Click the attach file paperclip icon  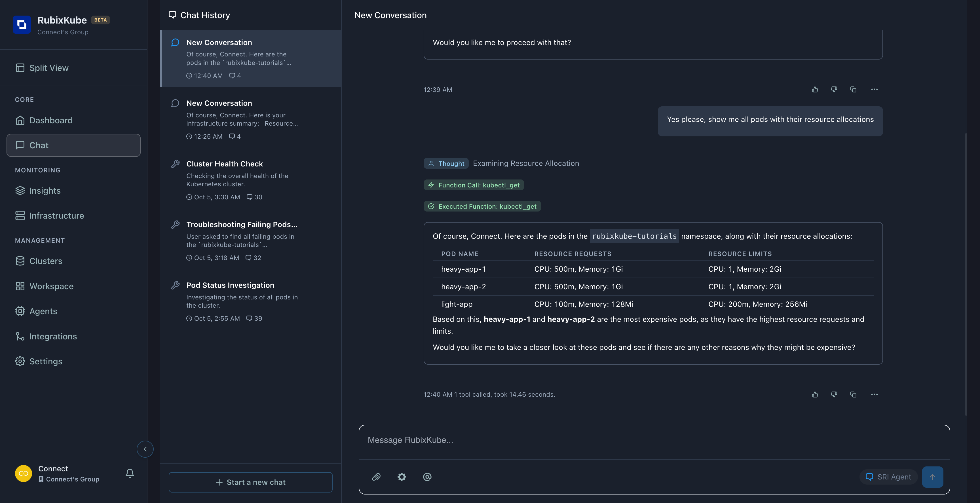(x=376, y=477)
